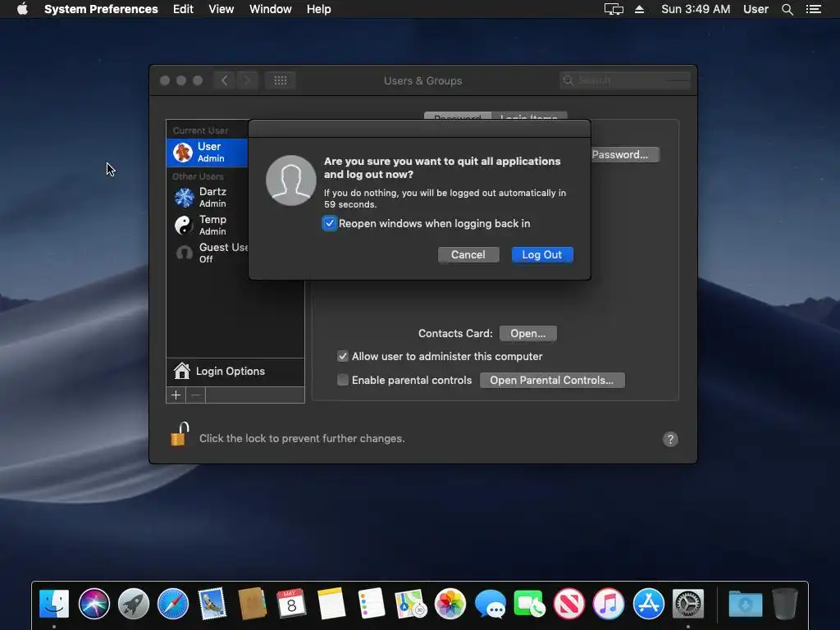840x630 pixels.
Task: Open the Apple menu
Action: coord(22,9)
